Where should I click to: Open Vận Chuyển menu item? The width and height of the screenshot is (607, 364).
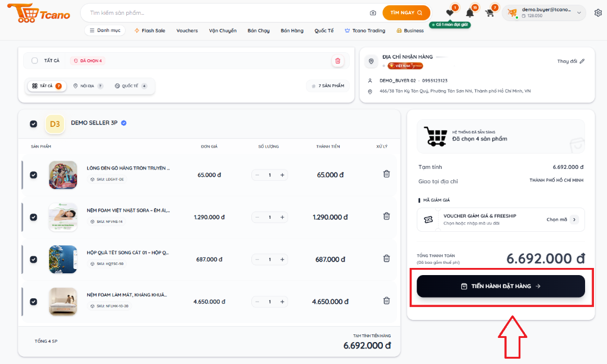click(223, 31)
